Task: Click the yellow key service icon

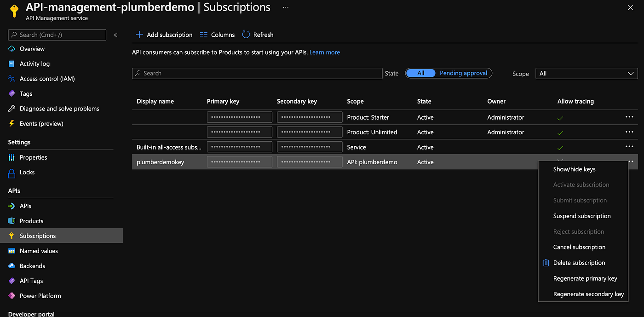Action: [14, 11]
